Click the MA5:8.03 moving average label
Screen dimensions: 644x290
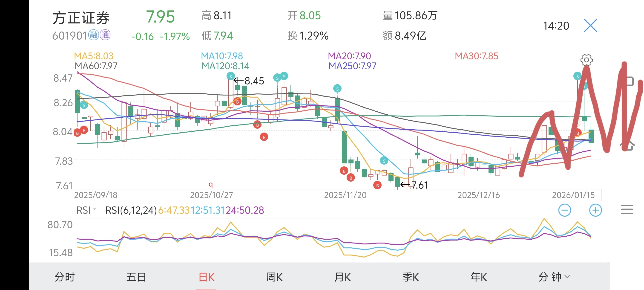pyautogui.click(x=94, y=56)
